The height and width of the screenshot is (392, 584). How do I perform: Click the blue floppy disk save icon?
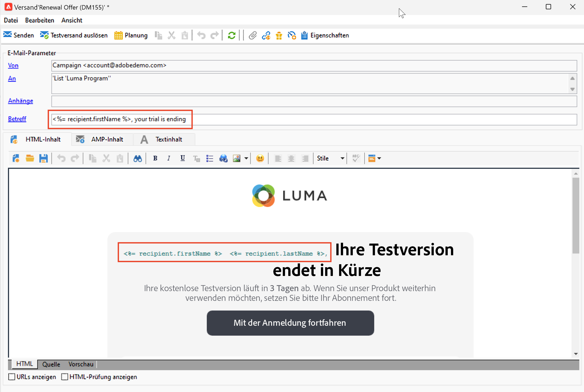pyautogui.click(x=43, y=158)
